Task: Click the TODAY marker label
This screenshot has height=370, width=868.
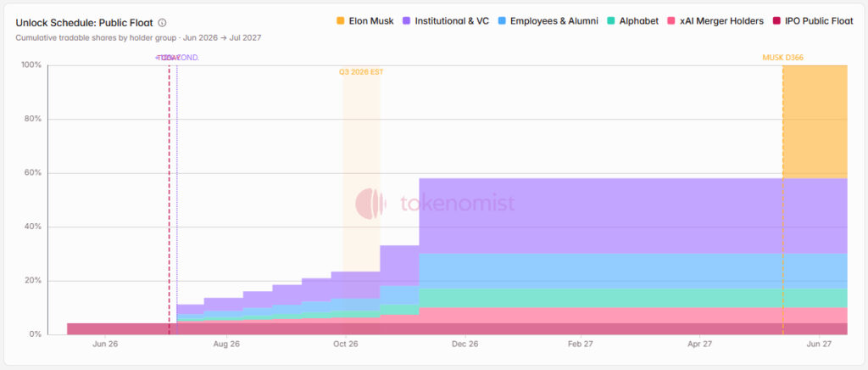Action: click(169, 57)
